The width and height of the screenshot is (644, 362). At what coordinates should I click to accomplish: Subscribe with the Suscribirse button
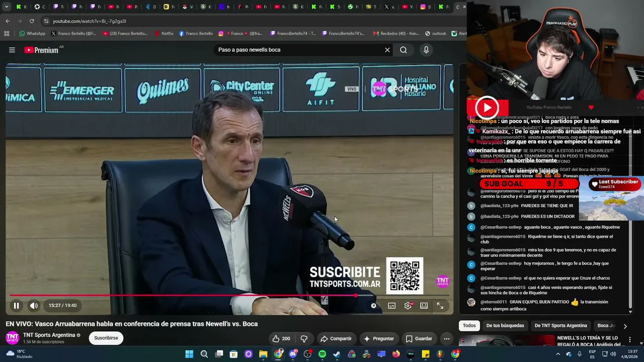coord(106,338)
